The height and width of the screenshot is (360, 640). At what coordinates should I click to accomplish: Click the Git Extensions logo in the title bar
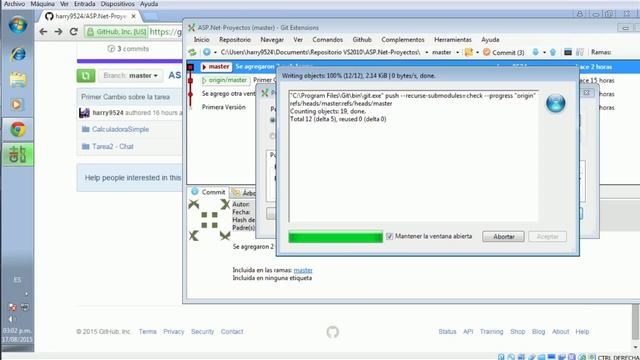(191, 28)
